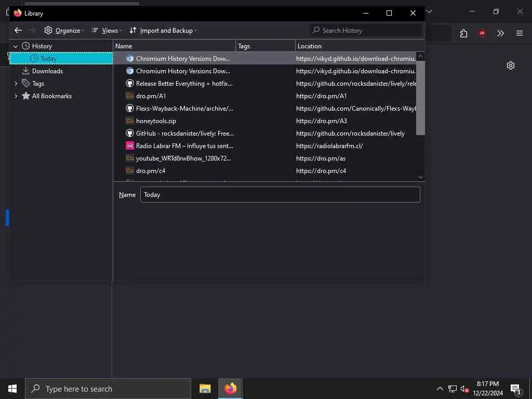532x399 pixels.
Task: Select Downloads in the sidebar
Action: point(61,71)
